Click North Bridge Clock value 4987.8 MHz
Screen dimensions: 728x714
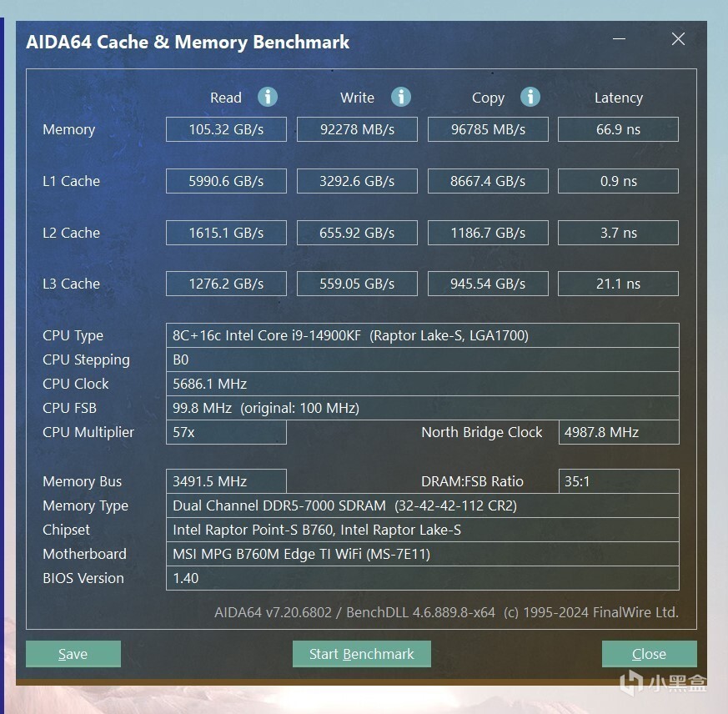pyautogui.click(x=619, y=432)
